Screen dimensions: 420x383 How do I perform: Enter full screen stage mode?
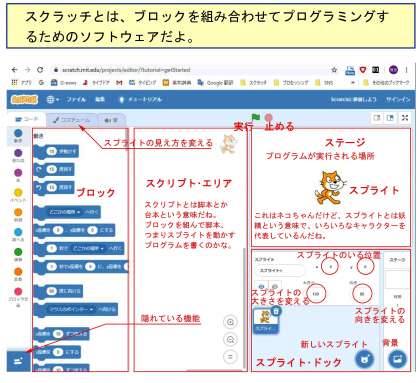tap(405, 118)
